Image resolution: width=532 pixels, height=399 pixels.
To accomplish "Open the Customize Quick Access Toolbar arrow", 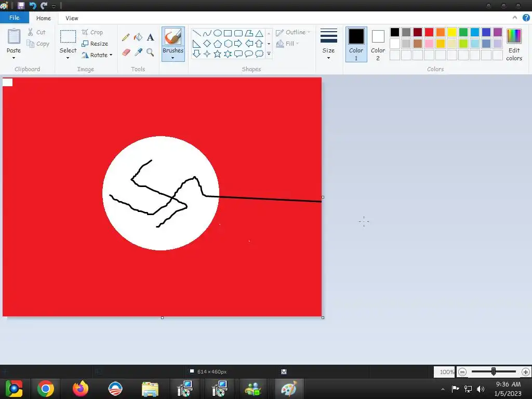I will (54, 6).
